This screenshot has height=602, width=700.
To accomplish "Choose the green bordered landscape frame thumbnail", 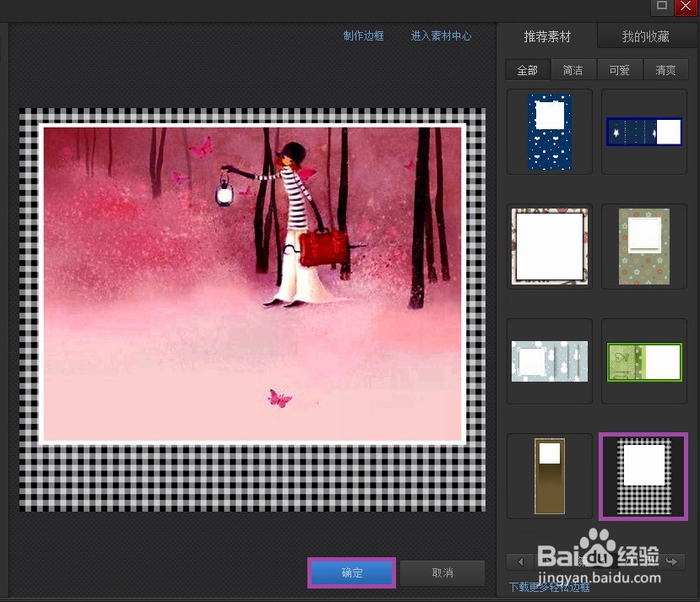I will point(643,361).
